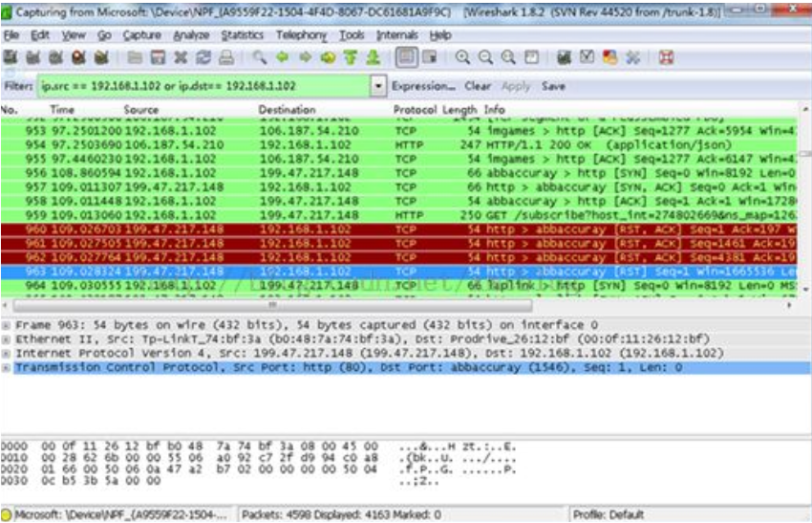812x523 pixels.
Task: Open the File menu
Action: [x=11, y=35]
